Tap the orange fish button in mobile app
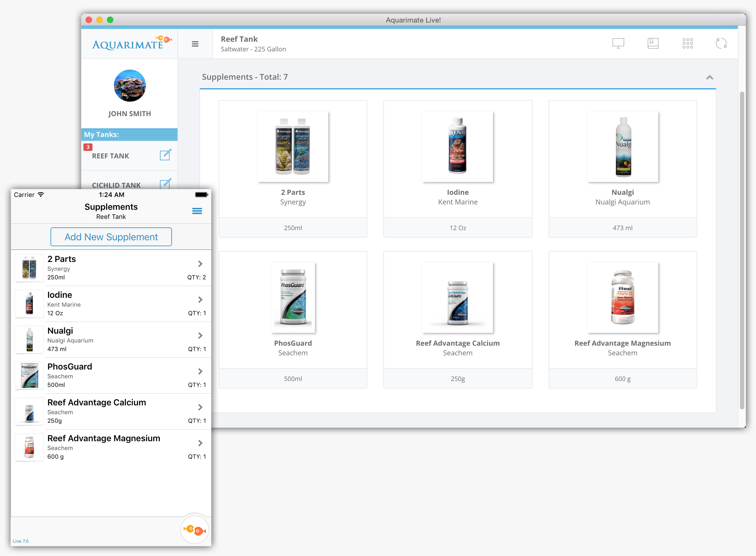 click(195, 530)
